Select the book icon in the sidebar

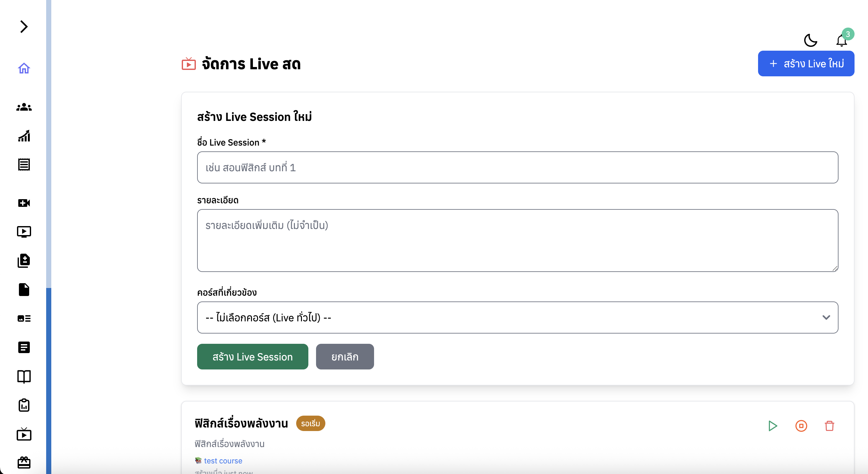[24, 377]
